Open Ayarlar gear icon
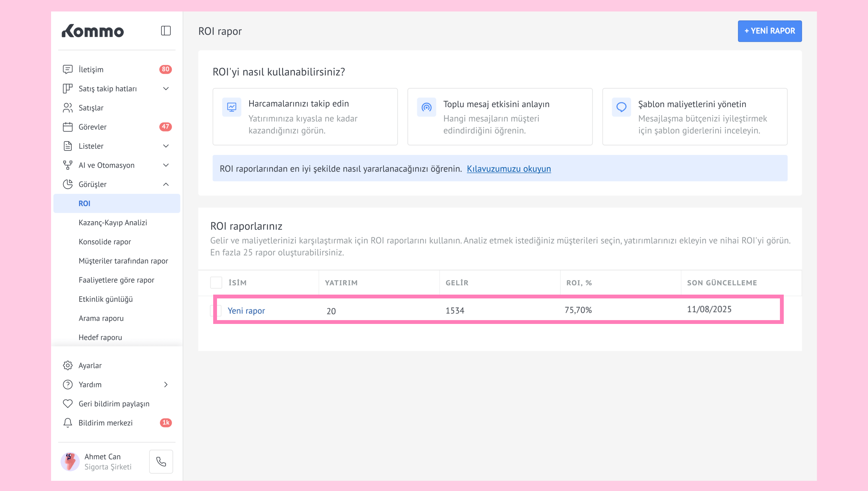 point(68,365)
